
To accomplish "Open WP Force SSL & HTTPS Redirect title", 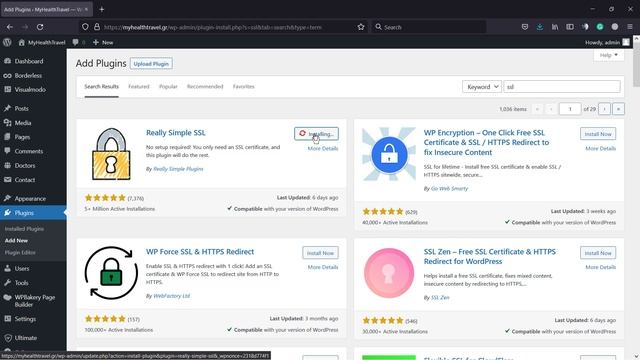I will pyautogui.click(x=200, y=252).
